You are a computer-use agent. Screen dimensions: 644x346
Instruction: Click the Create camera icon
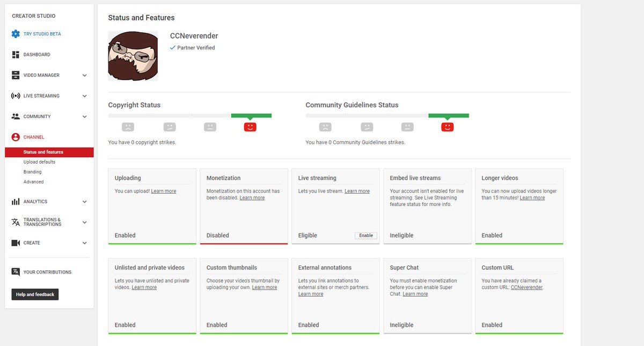(x=16, y=243)
